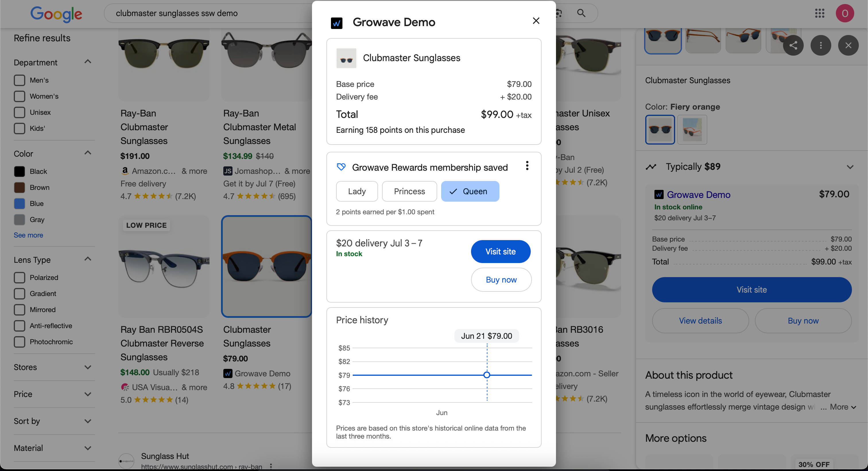Image resolution: width=868 pixels, height=471 pixels.
Task: Click the Jomashop seller icon
Action: [x=227, y=171]
